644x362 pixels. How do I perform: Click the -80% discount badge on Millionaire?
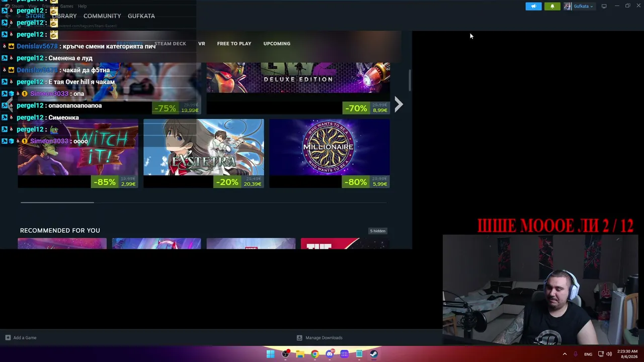(x=356, y=182)
